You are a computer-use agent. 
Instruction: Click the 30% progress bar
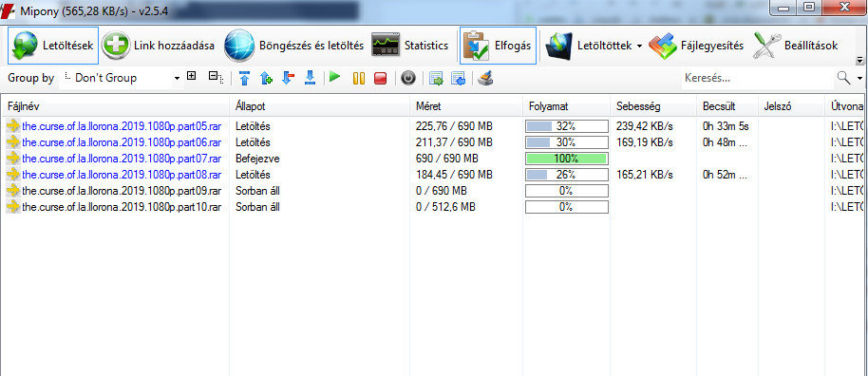tap(566, 142)
